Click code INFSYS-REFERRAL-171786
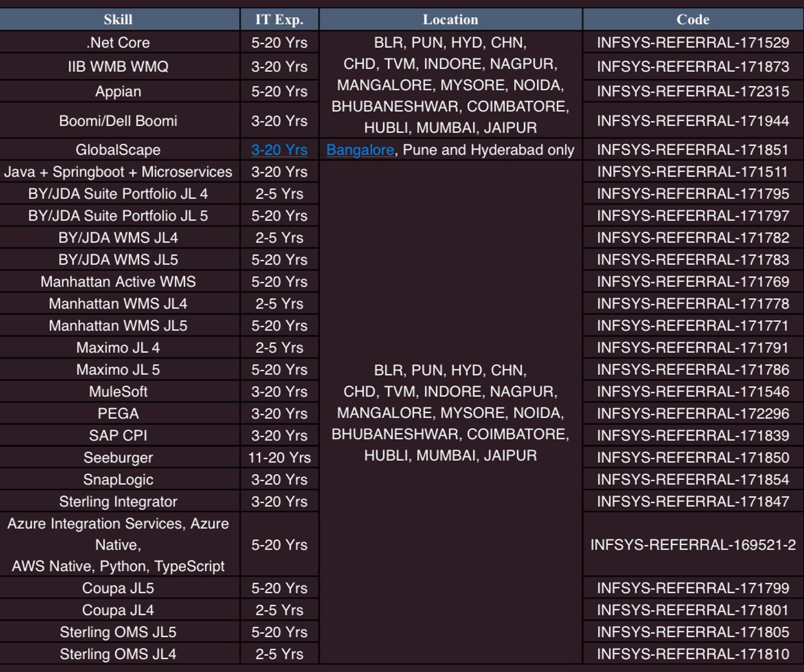Viewport: 804px width, 672px height. pyautogui.click(x=693, y=369)
